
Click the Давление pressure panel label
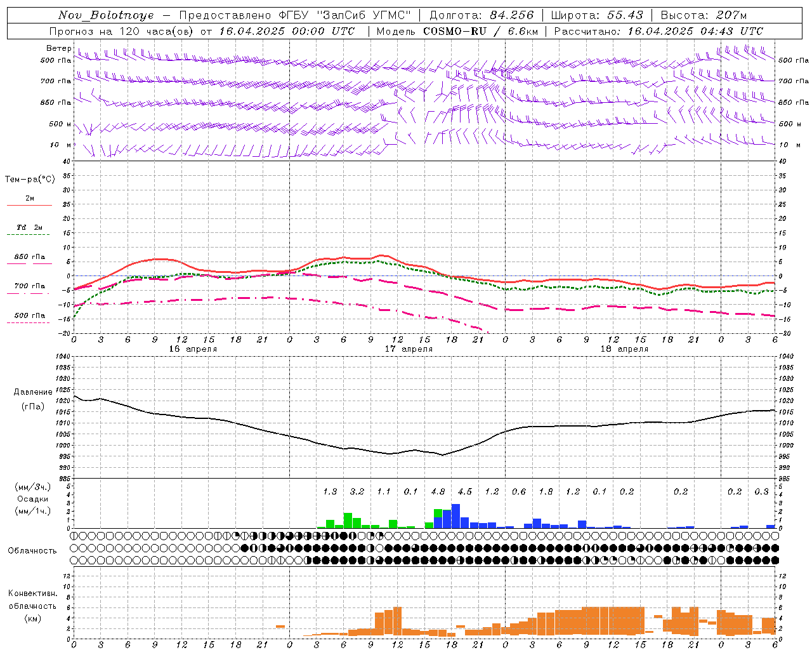pyautogui.click(x=33, y=392)
